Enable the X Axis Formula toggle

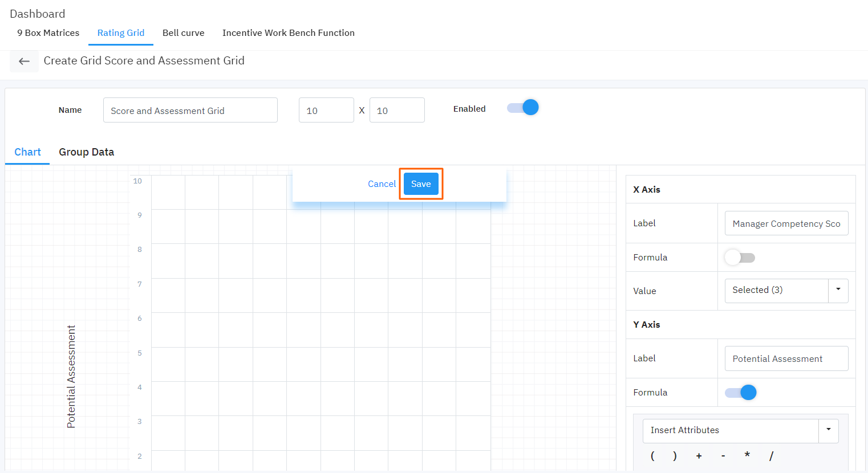(740, 257)
